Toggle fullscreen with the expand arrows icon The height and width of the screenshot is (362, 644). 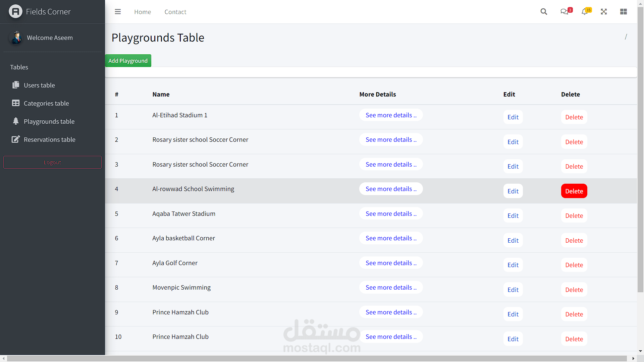click(x=604, y=12)
